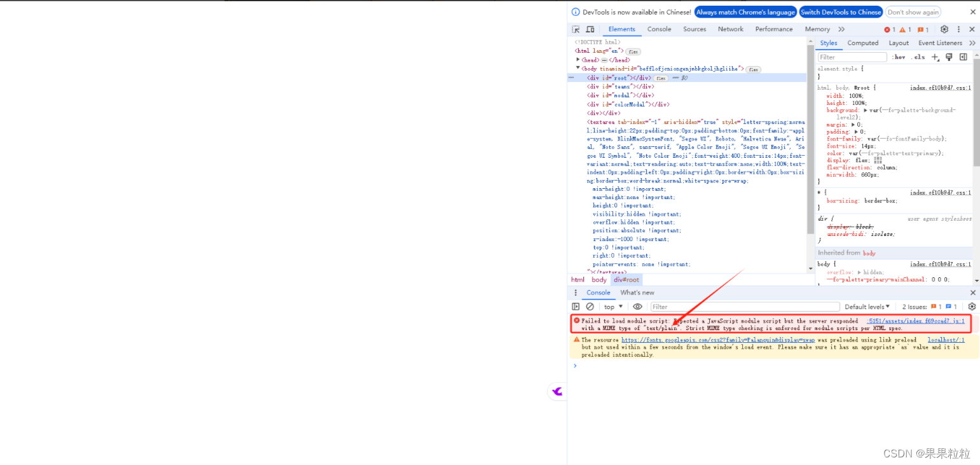Open the Network tab

click(731, 29)
